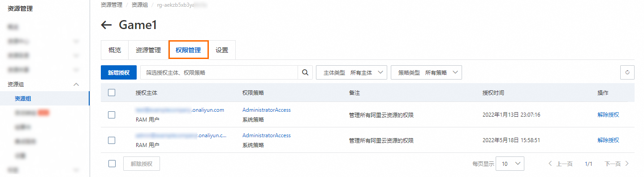Collapse the 资源组 sidebar section

coord(76,84)
